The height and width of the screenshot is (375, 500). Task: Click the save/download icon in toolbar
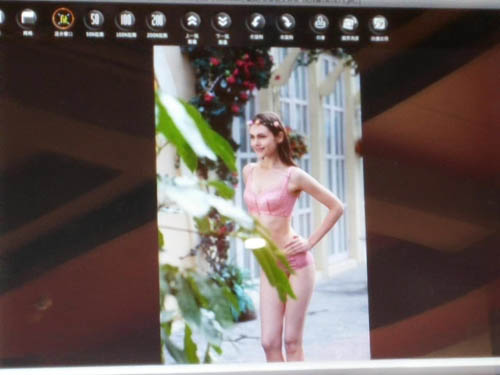(x=319, y=23)
